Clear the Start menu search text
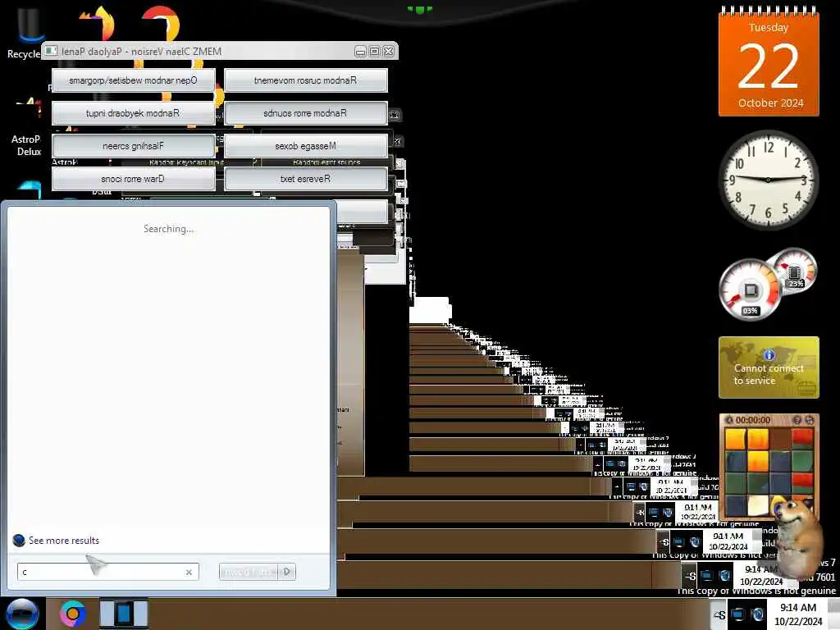 click(x=189, y=572)
